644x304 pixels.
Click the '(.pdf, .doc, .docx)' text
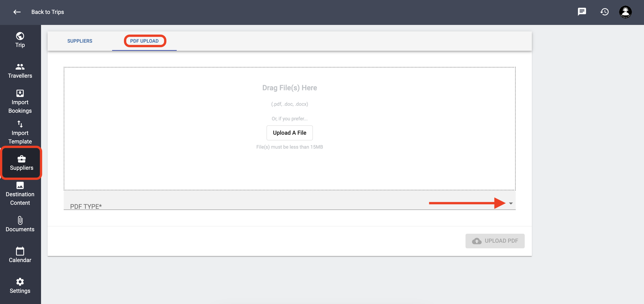(289, 104)
